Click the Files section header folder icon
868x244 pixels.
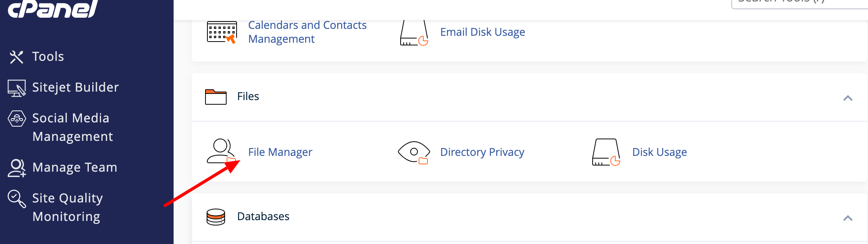coord(216,97)
